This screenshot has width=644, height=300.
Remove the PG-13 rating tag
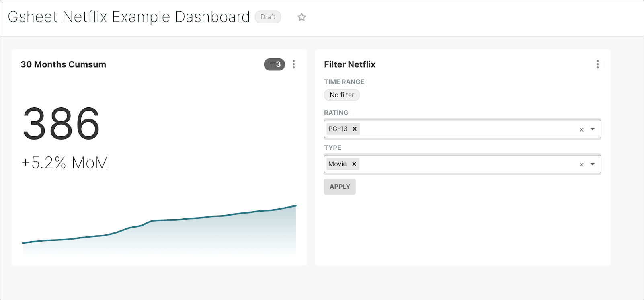[x=355, y=129]
